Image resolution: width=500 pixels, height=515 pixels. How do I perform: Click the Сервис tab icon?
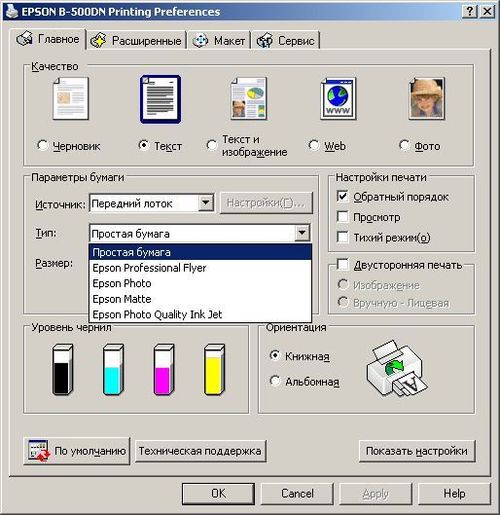click(x=265, y=41)
